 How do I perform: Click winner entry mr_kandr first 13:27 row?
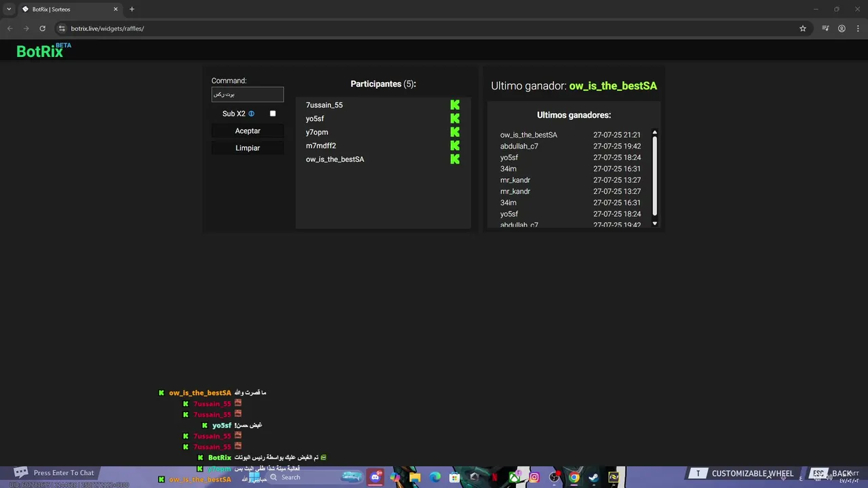tap(570, 180)
